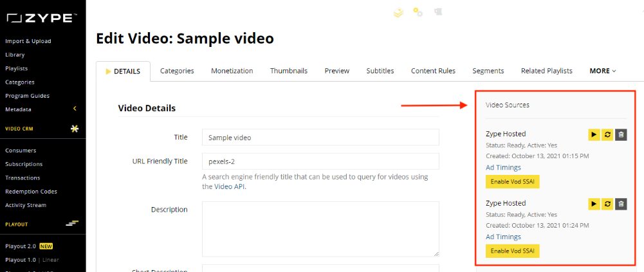
Task: Delete the 01:15 PM Zype Hosted source
Action: 621,134
